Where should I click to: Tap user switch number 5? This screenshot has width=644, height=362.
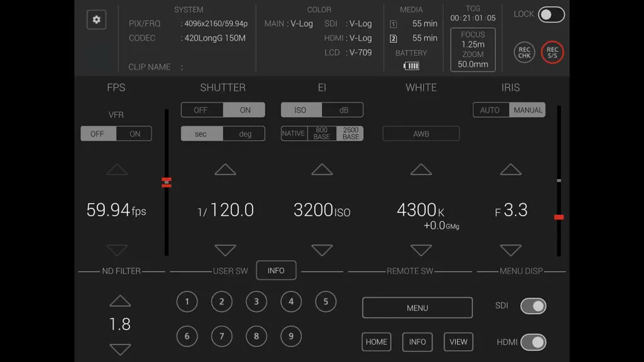coord(326,302)
